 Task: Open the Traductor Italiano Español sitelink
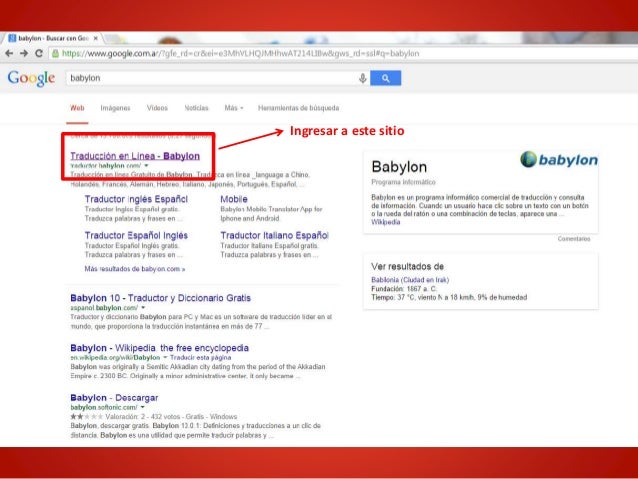click(x=275, y=235)
